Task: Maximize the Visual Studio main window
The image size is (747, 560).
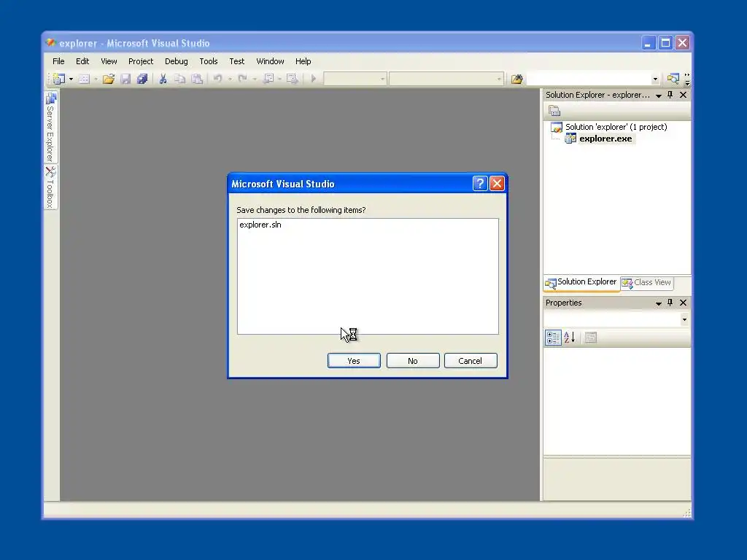Action: click(665, 43)
